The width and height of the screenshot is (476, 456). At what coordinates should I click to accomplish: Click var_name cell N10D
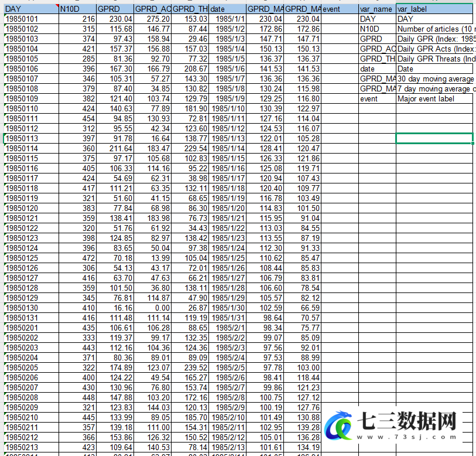click(377, 29)
